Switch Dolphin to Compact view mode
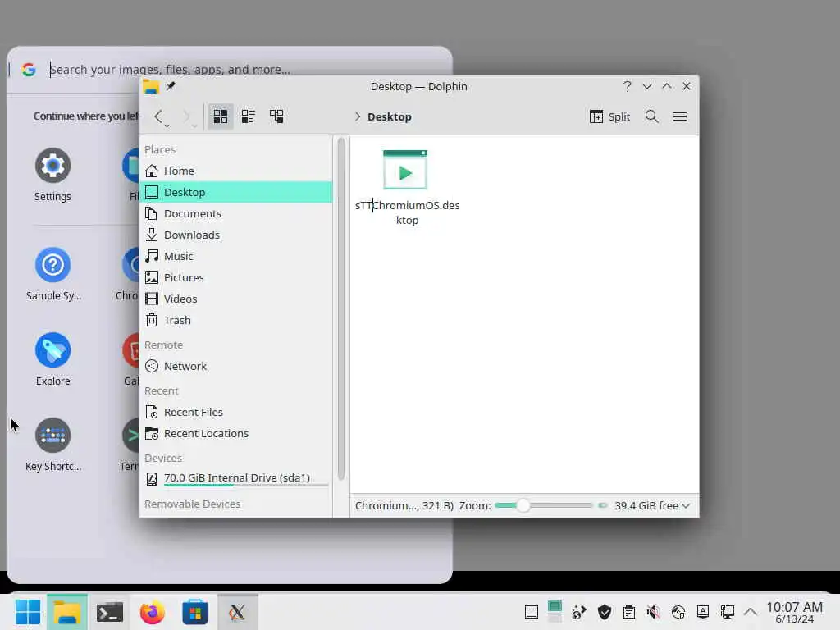This screenshot has height=630, width=840. pos(248,116)
